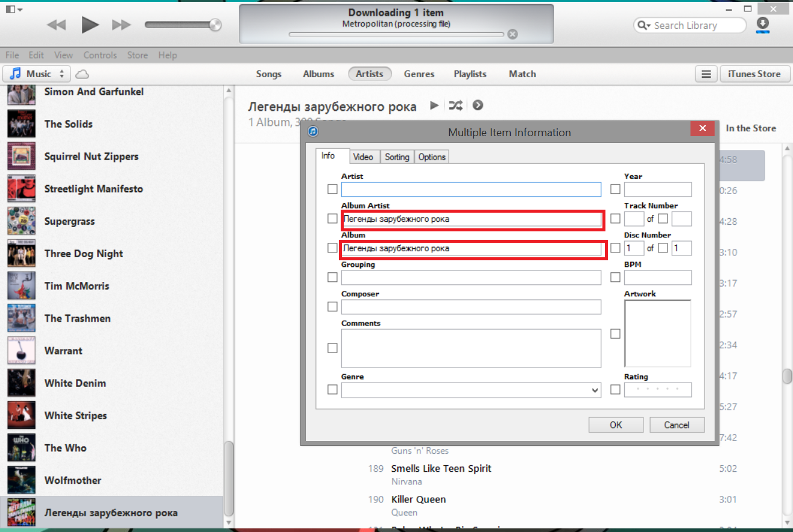This screenshot has height=532, width=793.
Task: Expand the Genre dropdown arrow
Action: click(595, 390)
